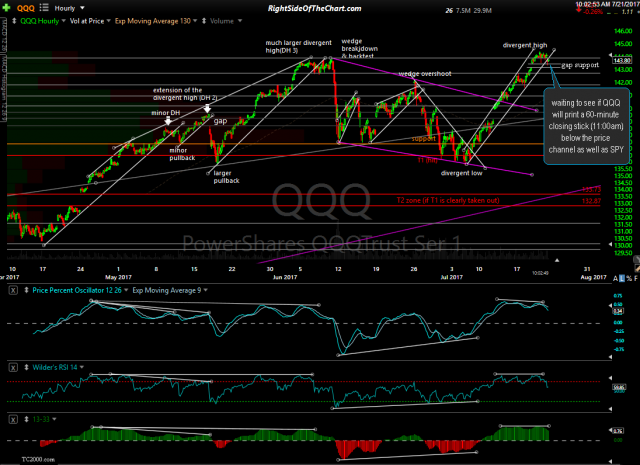Screen dimensions: 640x465
Task: Click the 29.9M volume readout
Action: (x=483, y=11)
